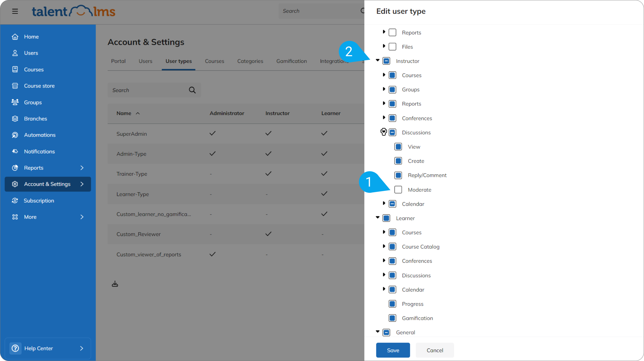Open the Custom_viewer_of_reports row
The width and height of the screenshot is (644, 361).
click(236, 254)
